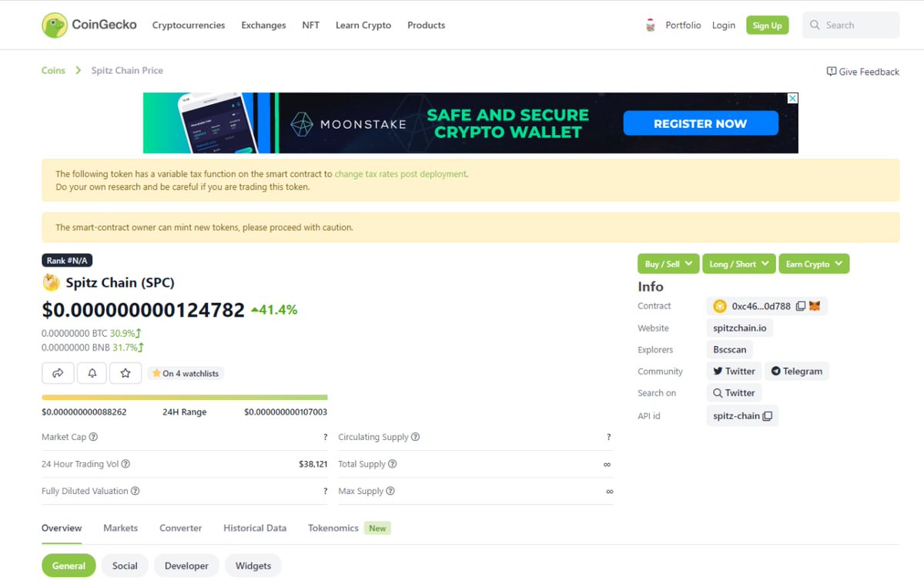Click the Login link

[724, 25]
